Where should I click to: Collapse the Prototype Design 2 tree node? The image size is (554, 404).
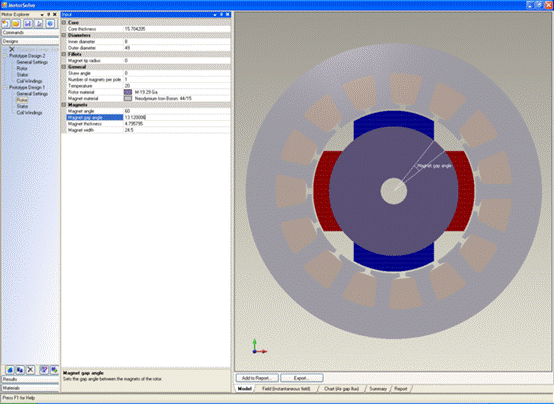tap(5, 56)
